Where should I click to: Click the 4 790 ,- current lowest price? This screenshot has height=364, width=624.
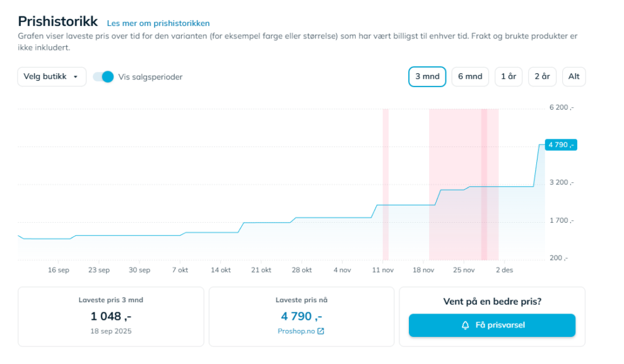(x=301, y=316)
